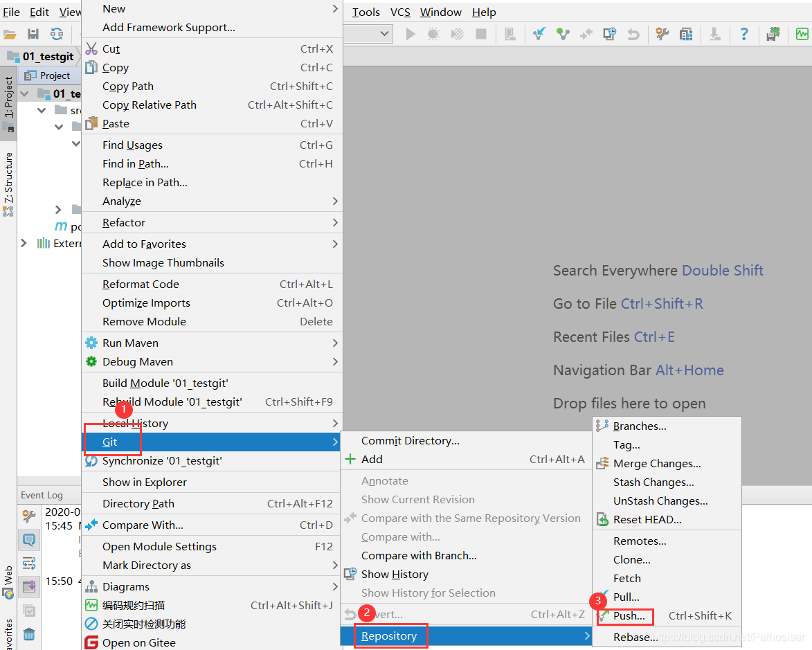Click the Clear All trash icon

29,634
